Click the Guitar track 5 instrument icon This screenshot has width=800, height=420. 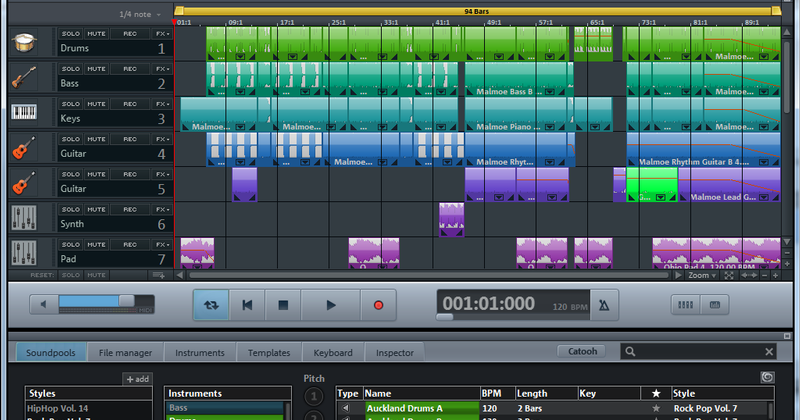pos(24,183)
